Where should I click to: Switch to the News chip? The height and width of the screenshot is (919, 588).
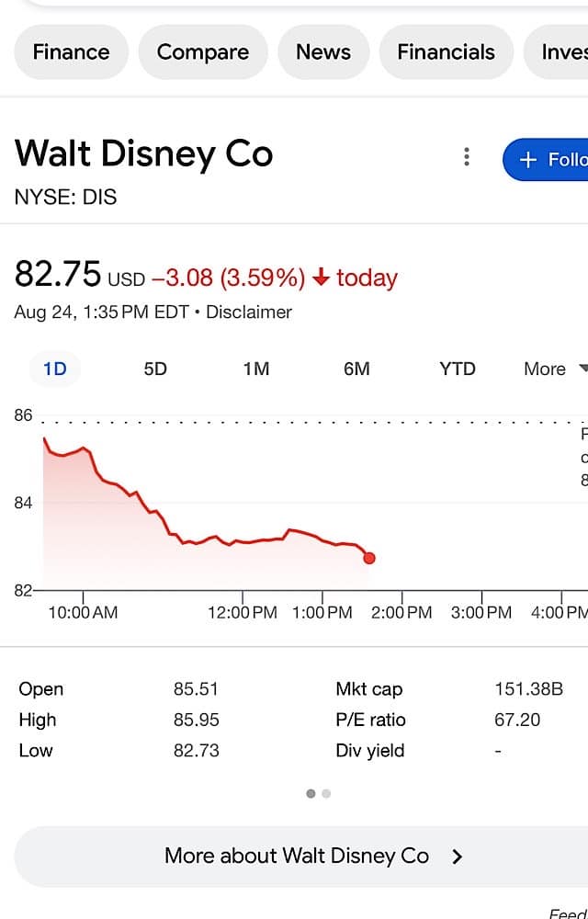pos(323,52)
